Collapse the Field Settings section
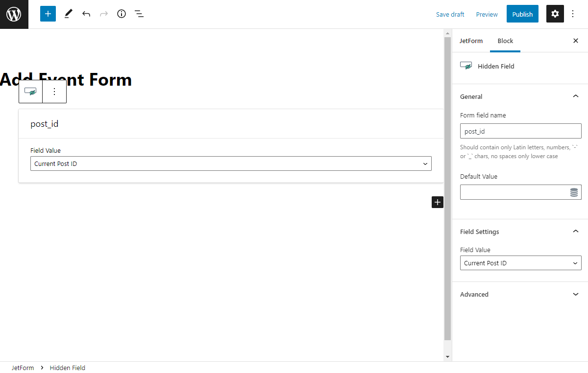The image size is (588, 373). click(x=575, y=231)
